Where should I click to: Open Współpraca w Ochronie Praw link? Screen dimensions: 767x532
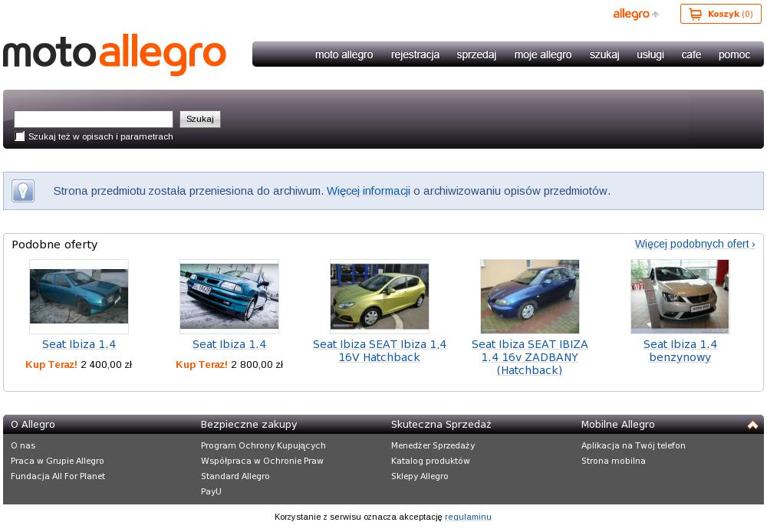tap(262, 461)
